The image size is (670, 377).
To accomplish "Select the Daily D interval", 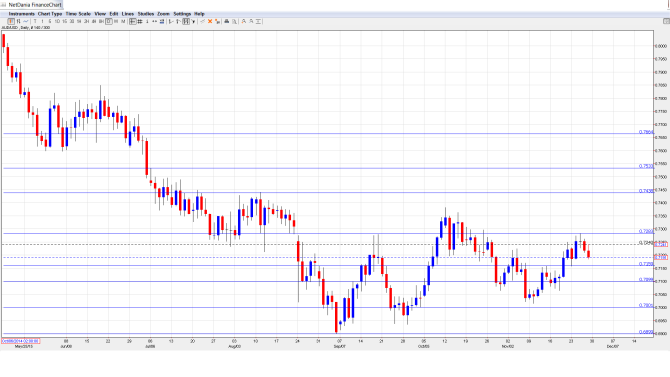I will tap(109, 21).
